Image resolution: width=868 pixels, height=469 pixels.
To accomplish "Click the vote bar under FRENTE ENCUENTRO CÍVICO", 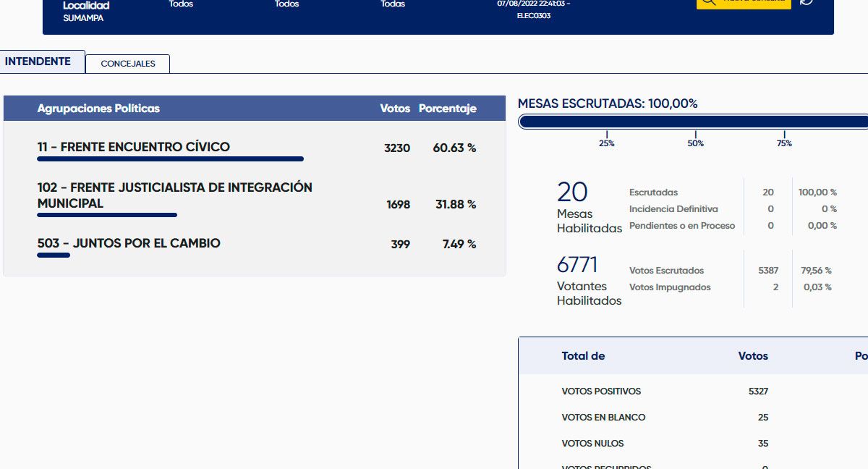I will (170, 159).
